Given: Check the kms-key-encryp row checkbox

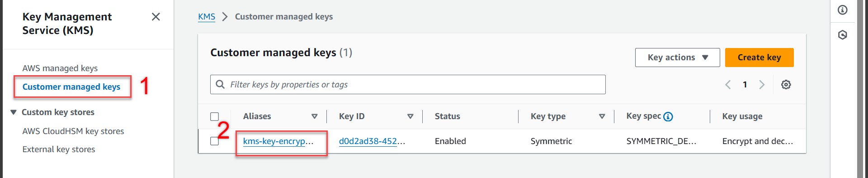Looking at the screenshot, I should tap(215, 141).
